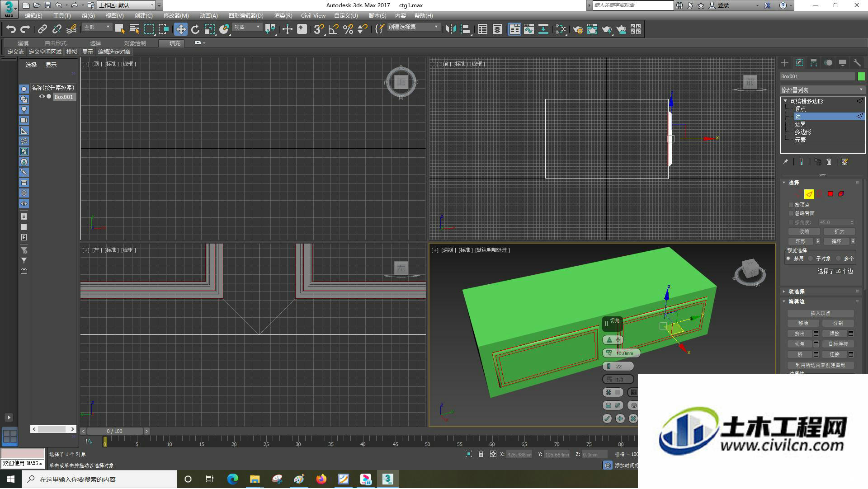Open the 工作区: 默认 workspace dropdown
868x489 pixels.
(x=127, y=5)
